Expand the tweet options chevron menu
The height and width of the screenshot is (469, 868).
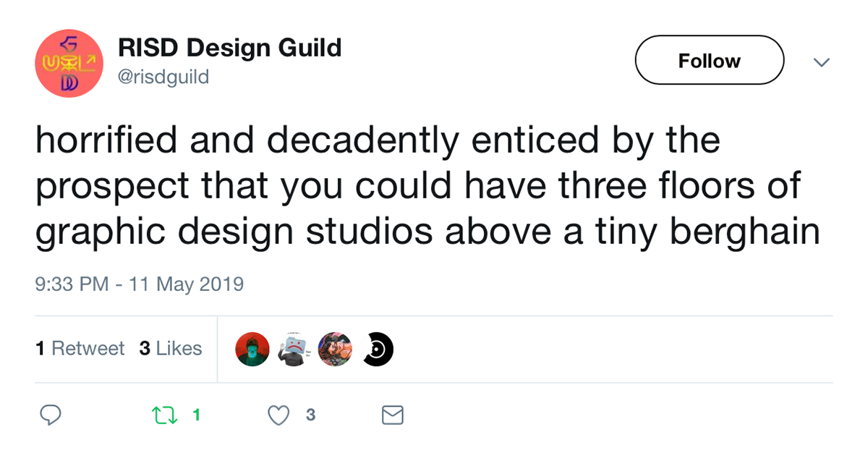(821, 62)
